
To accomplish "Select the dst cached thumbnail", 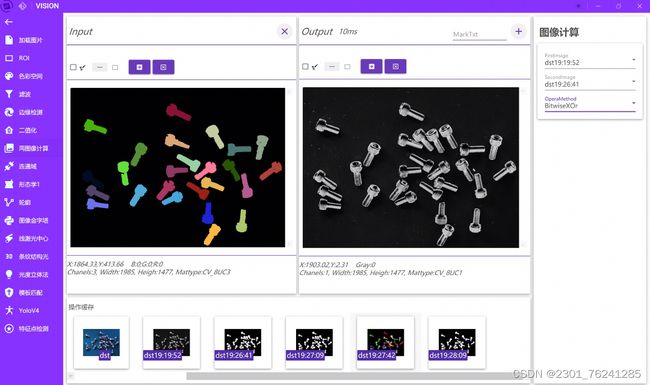I will (x=102, y=343).
